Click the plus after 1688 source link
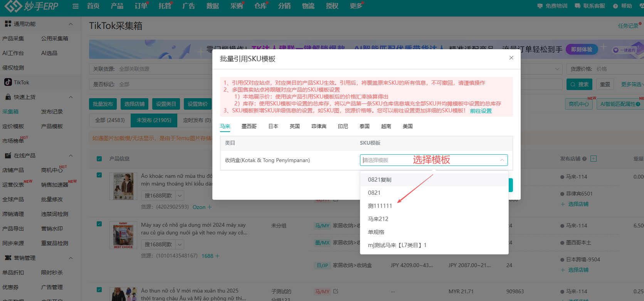The width and height of the screenshot is (644, 301). pos(217,256)
